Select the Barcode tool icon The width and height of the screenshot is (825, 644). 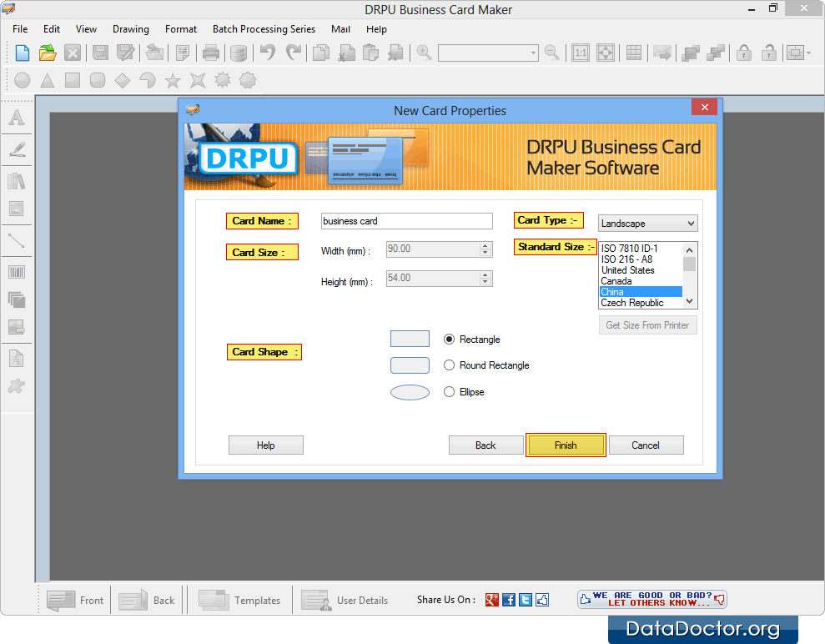pyautogui.click(x=17, y=272)
